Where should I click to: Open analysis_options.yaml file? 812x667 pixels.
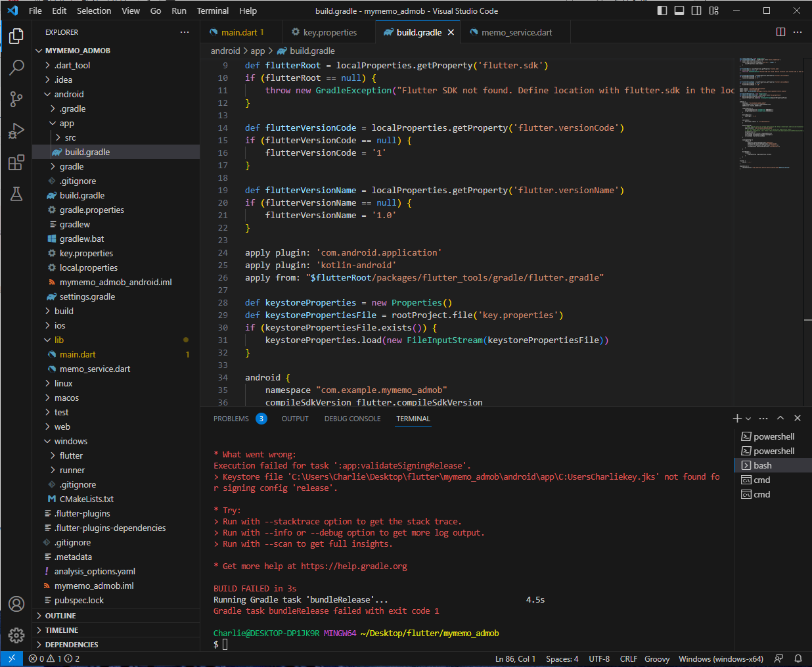pos(116,571)
